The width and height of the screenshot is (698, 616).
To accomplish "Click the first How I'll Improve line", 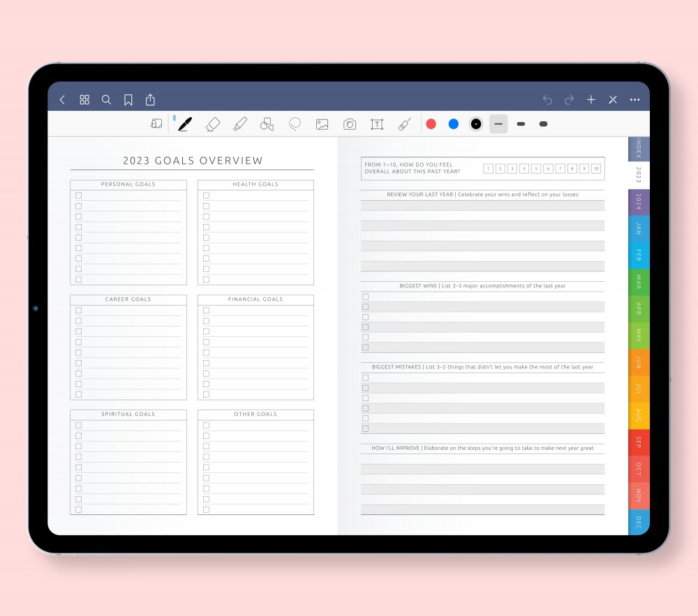I will coord(482,458).
